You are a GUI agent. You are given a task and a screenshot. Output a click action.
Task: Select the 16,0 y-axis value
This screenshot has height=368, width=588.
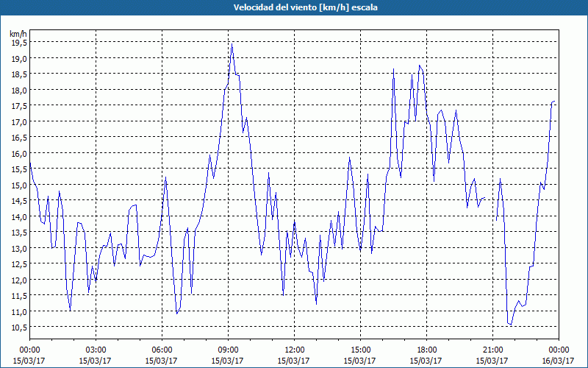click(x=20, y=153)
